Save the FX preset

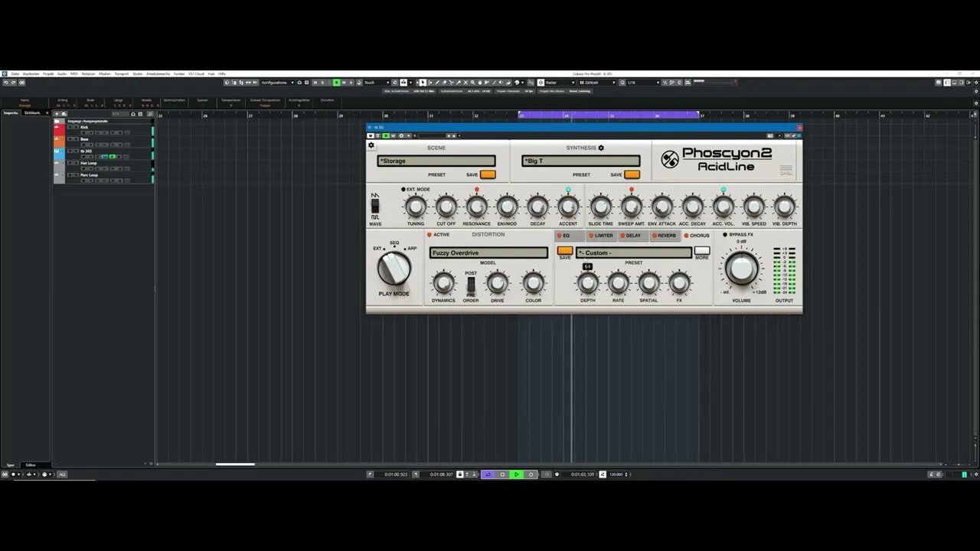(x=565, y=250)
